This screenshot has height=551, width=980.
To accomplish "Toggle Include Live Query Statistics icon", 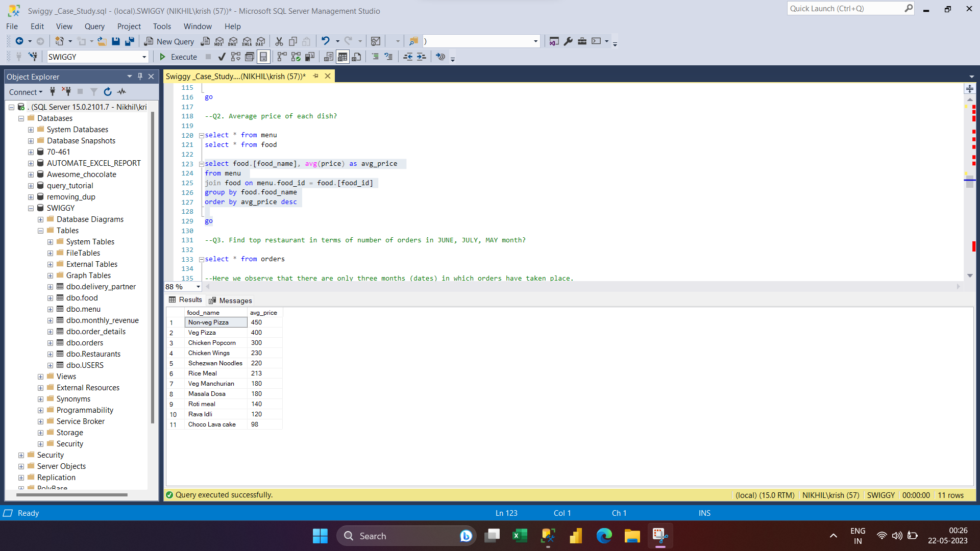I will point(296,57).
